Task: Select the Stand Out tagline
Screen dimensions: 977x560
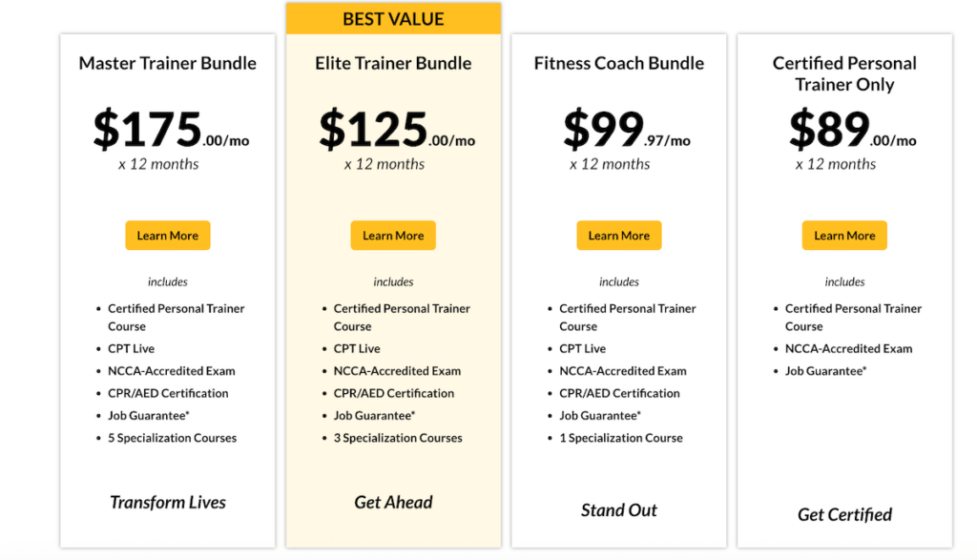Action: [x=619, y=510]
